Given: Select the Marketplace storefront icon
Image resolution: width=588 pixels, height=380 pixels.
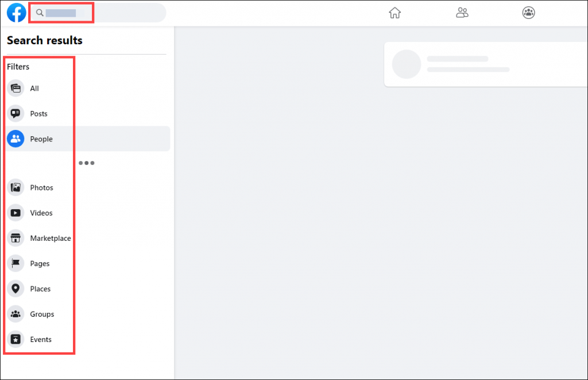Looking at the screenshot, I should (16, 238).
